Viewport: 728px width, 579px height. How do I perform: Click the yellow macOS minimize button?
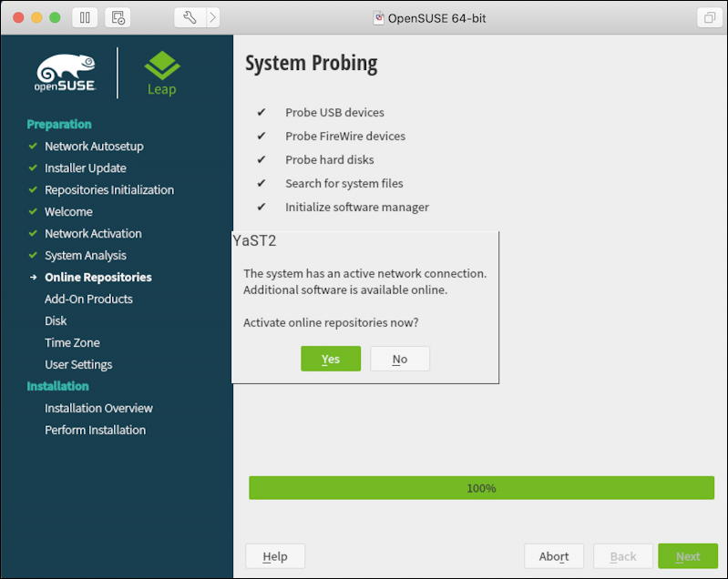(x=36, y=17)
